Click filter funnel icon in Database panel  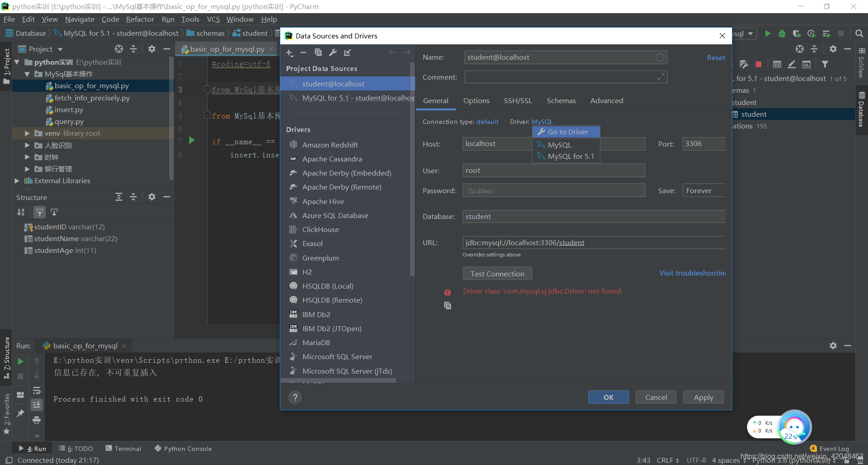pos(825,65)
